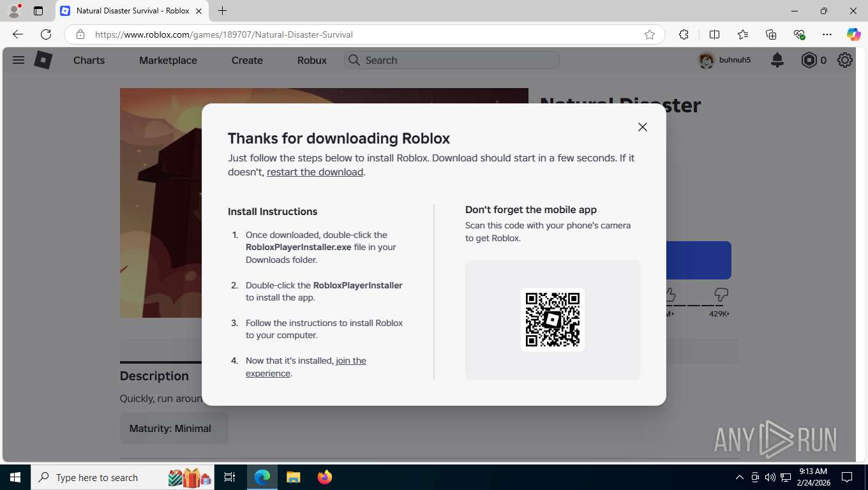Close the Natural Disaster Survival tab
This screenshot has height=490, width=868.
pyautogui.click(x=198, y=11)
